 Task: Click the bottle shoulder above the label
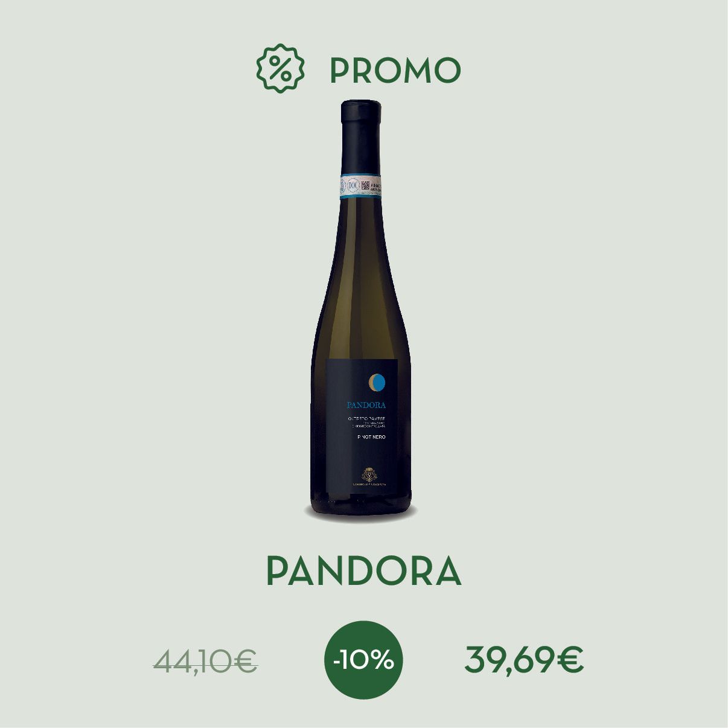(x=361, y=314)
